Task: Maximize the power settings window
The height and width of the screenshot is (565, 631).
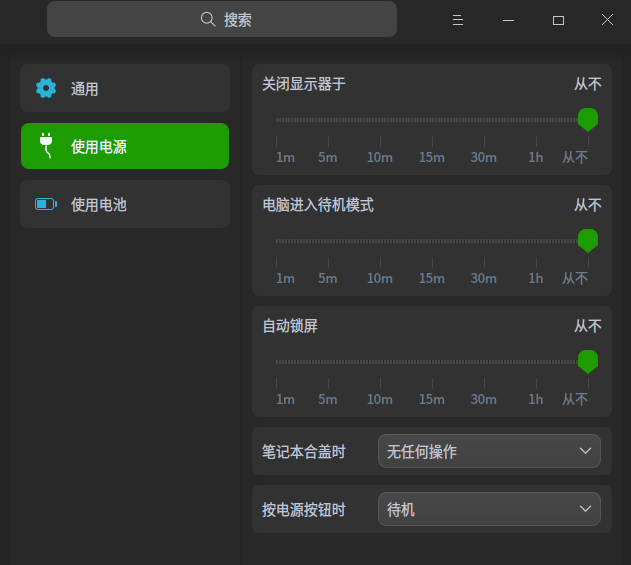Action: (x=558, y=20)
